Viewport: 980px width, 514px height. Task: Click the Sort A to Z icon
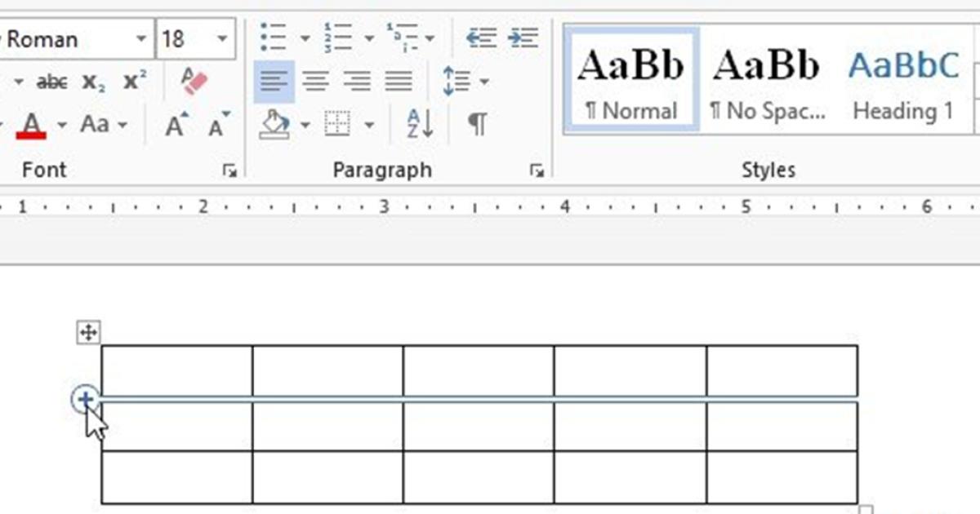pos(421,125)
